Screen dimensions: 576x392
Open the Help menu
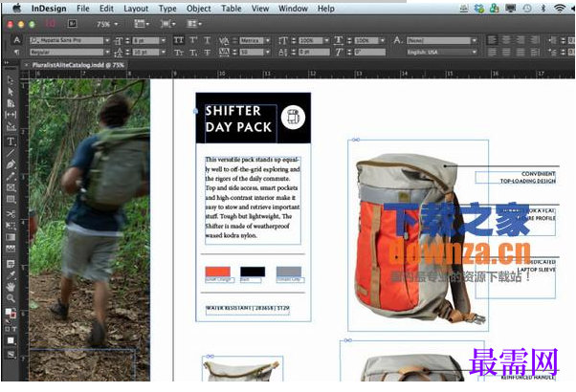coord(326,8)
